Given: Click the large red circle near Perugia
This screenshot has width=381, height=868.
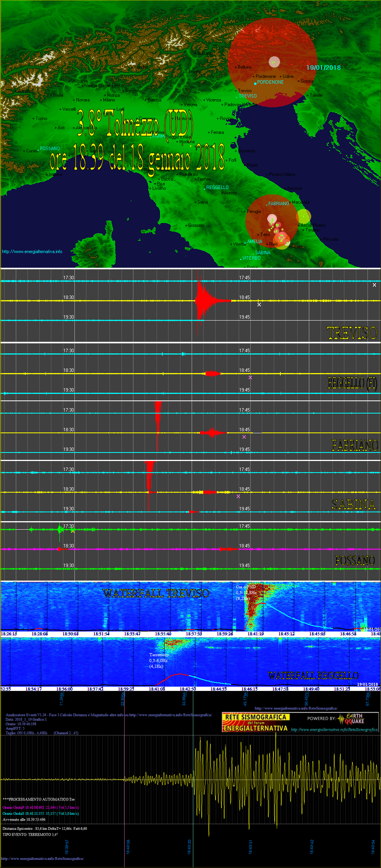Looking at the screenshot, I should 272,221.
